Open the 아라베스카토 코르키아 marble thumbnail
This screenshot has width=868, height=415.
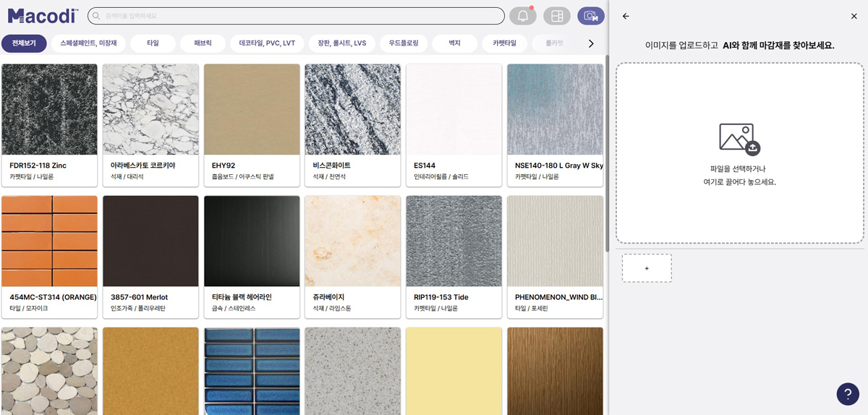pyautogui.click(x=150, y=109)
